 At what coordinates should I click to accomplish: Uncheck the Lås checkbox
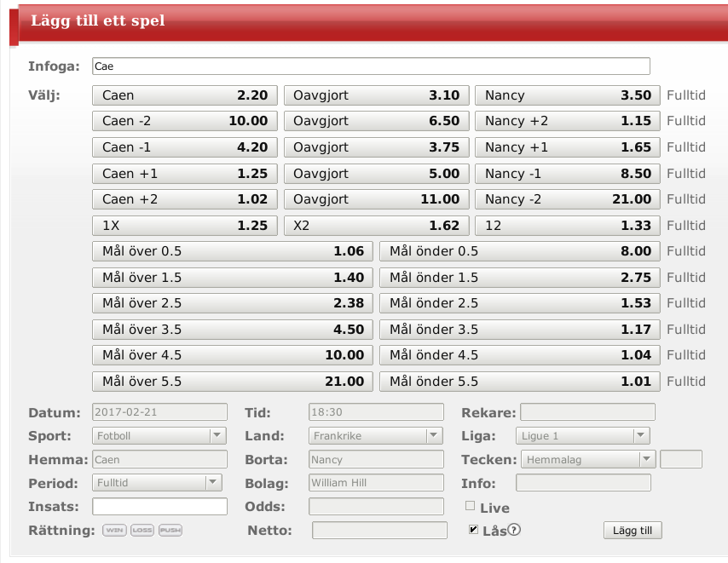pyautogui.click(x=473, y=530)
